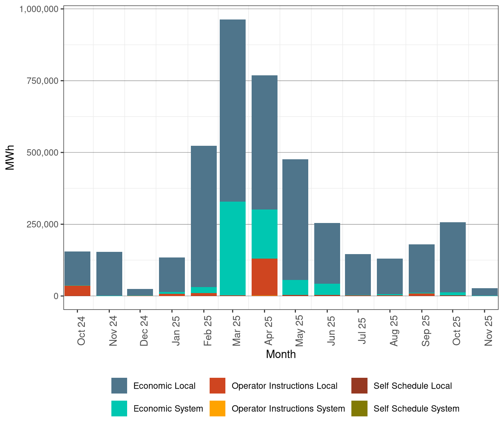Click the Self Schedule Local legend square
The image size is (504, 428).
[x=359, y=386]
